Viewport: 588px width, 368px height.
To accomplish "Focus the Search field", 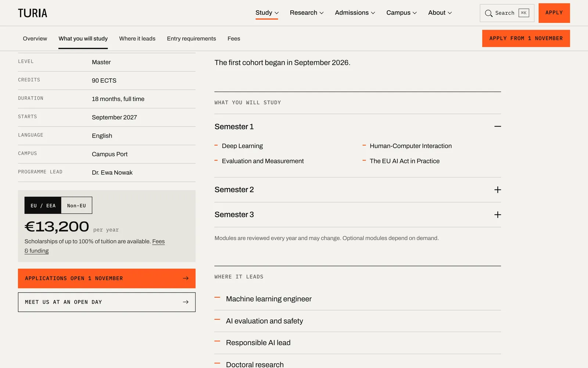I will (507, 13).
